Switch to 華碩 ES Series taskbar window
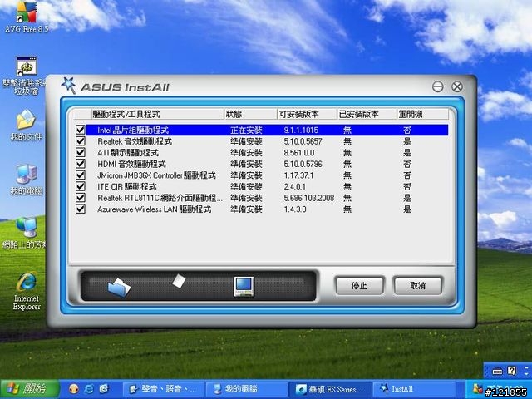 coord(330,389)
